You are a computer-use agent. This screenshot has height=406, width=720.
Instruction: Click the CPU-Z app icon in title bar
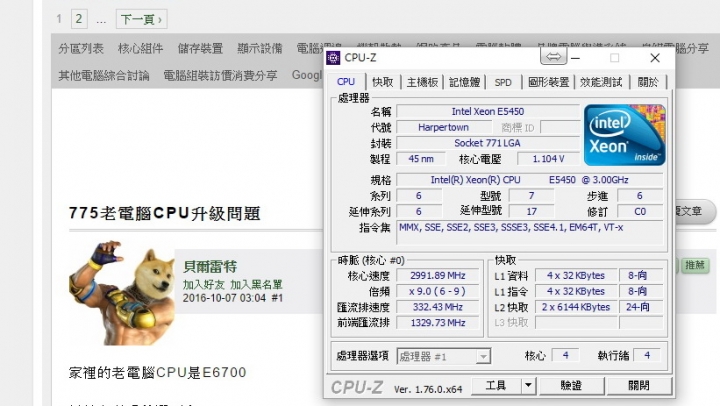(x=333, y=58)
